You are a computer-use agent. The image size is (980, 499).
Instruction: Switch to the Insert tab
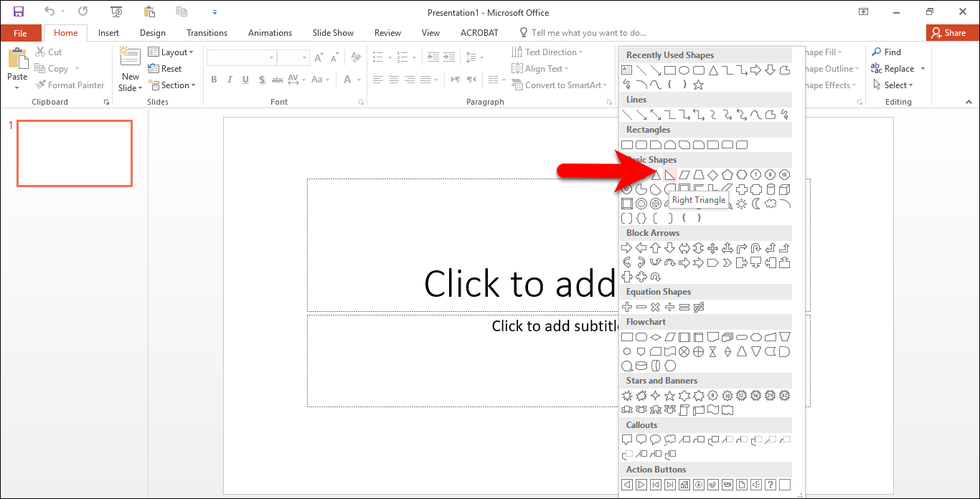[x=108, y=33]
